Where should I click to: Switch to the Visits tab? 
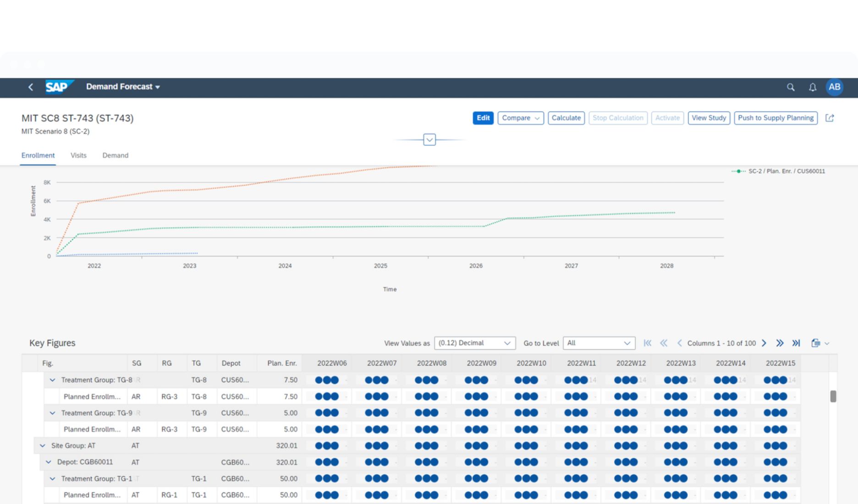[78, 155]
